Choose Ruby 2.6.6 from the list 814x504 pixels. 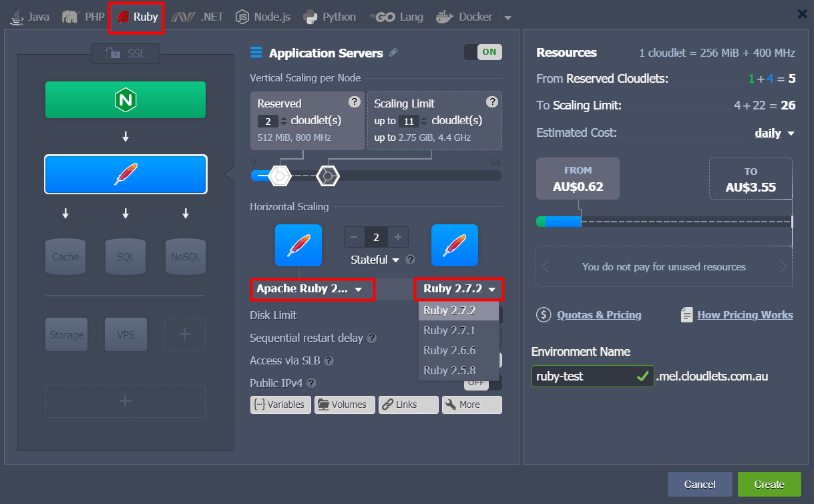click(x=459, y=350)
